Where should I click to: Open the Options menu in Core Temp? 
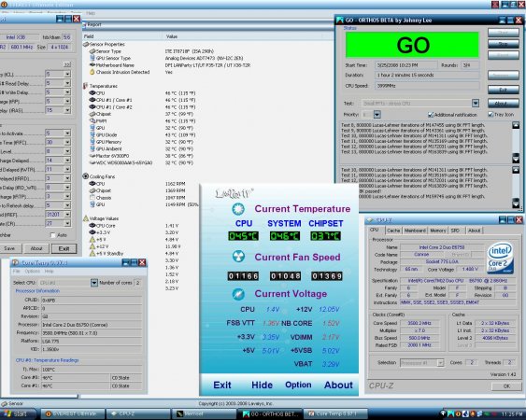(x=33, y=271)
